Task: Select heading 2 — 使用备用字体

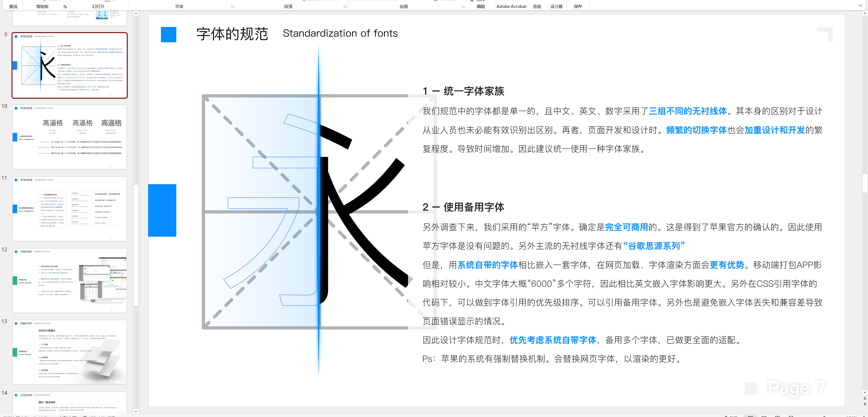Action: point(463,207)
